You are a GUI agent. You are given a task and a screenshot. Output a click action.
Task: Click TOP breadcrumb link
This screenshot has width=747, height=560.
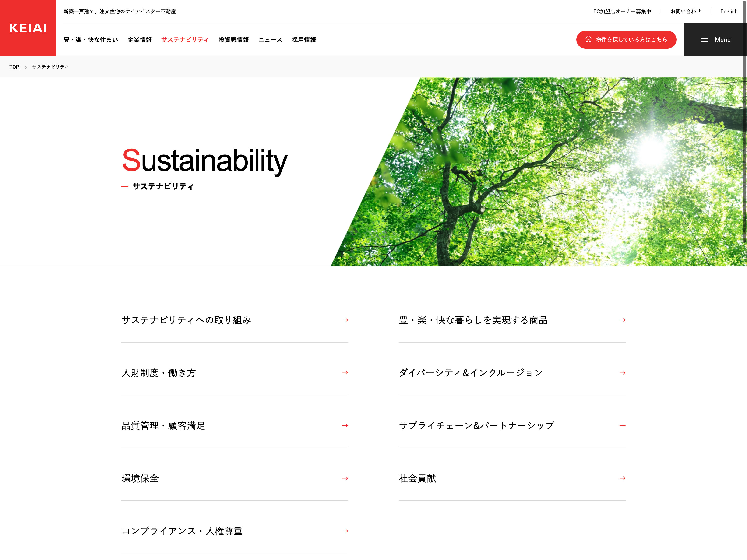pyautogui.click(x=14, y=67)
